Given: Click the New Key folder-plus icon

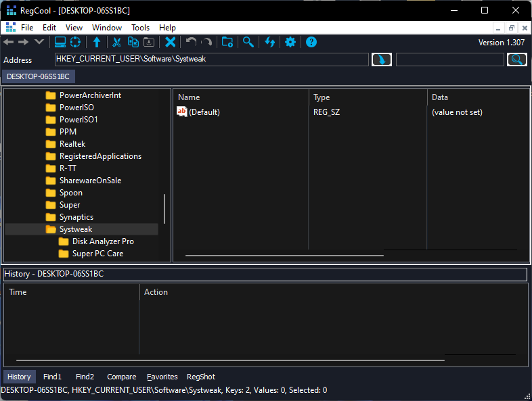Looking at the screenshot, I should [227, 42].
